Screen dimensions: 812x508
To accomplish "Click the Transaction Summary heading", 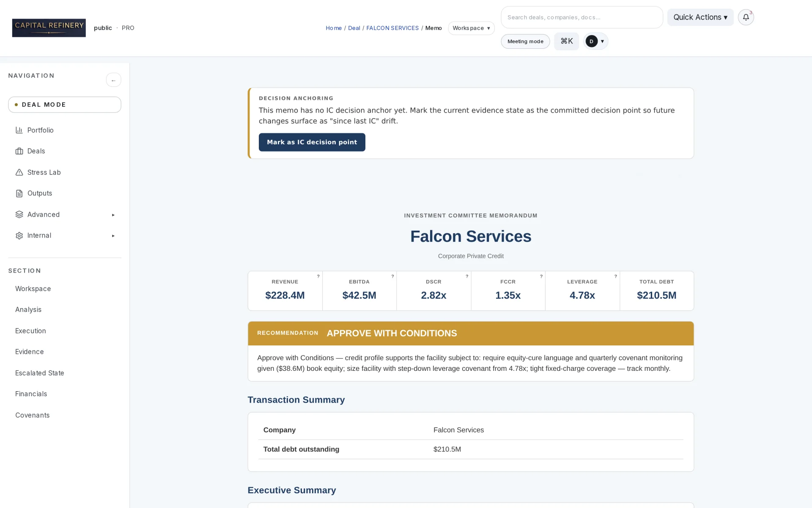I will point(296,400).
